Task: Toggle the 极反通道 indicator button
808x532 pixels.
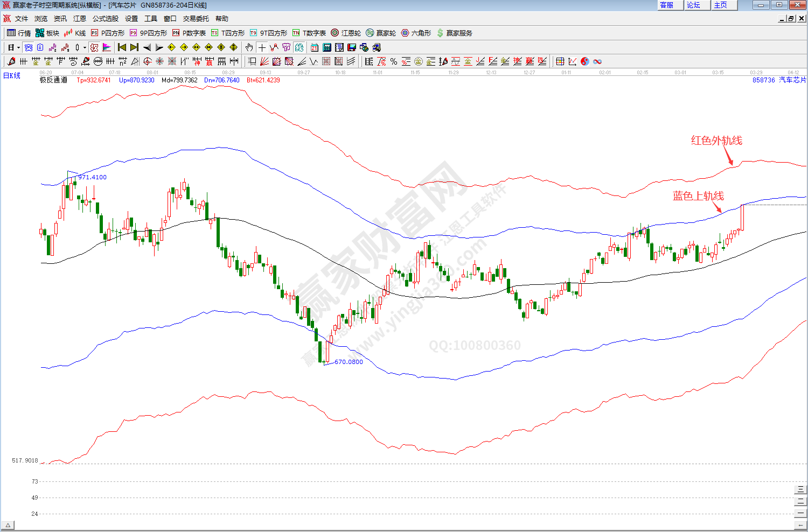Action: click(53, 80)
